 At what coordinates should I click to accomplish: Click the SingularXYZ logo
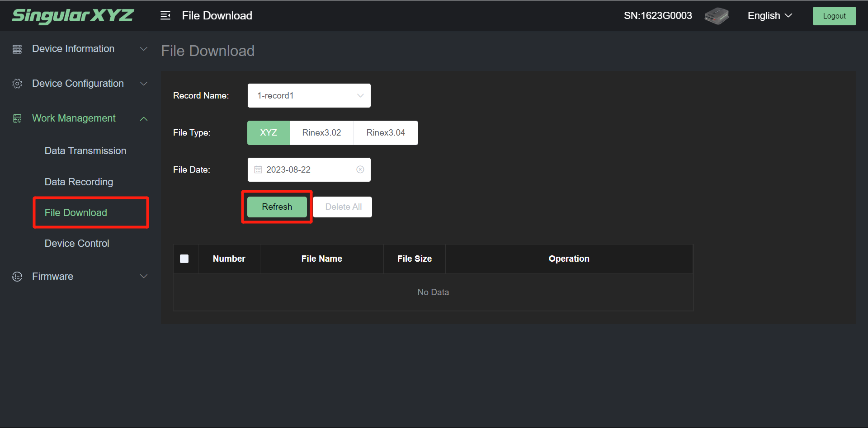click(x=73, y=16)
